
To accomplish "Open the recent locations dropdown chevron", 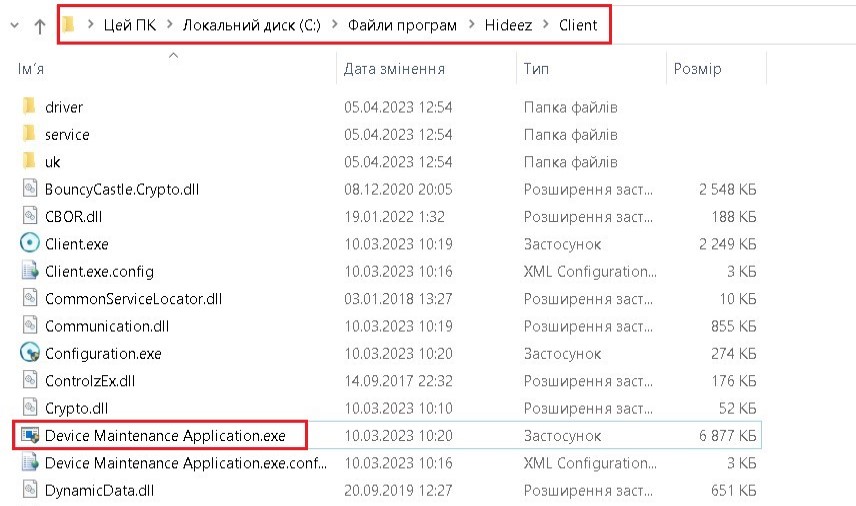I will (x=13, y=27).
